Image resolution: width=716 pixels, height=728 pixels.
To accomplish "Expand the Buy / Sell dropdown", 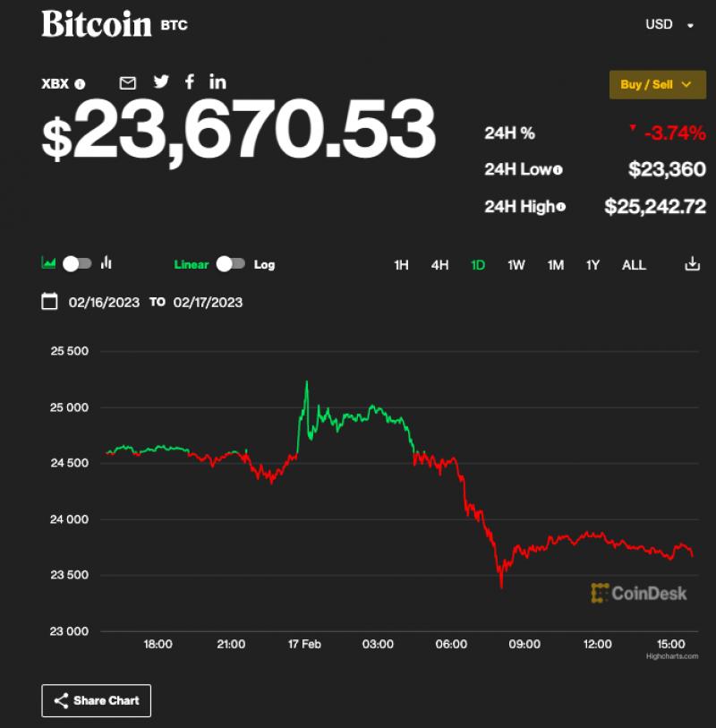I will pos(657,84).
